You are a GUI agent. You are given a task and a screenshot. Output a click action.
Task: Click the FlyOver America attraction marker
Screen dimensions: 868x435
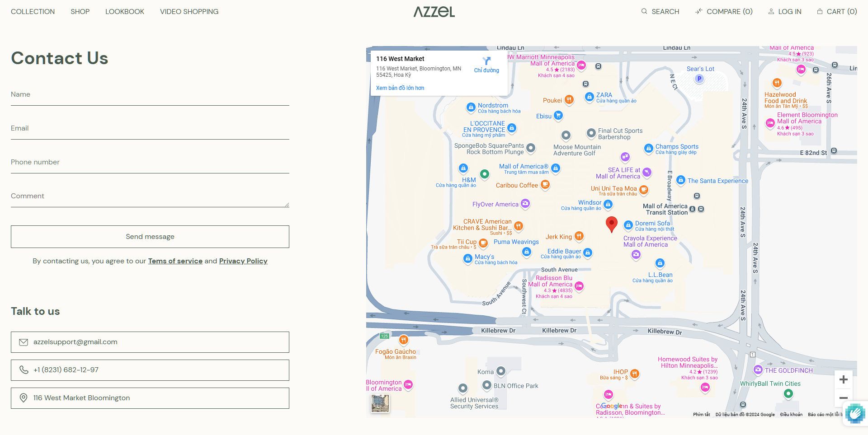[525, 204]
